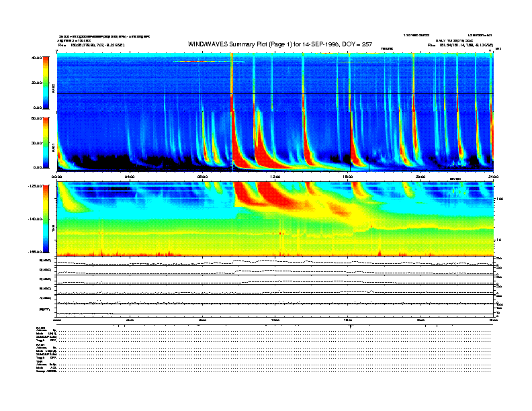Click the -155.00 label on TNR scale
The image size is (532, 411).
tap(35, 252)
